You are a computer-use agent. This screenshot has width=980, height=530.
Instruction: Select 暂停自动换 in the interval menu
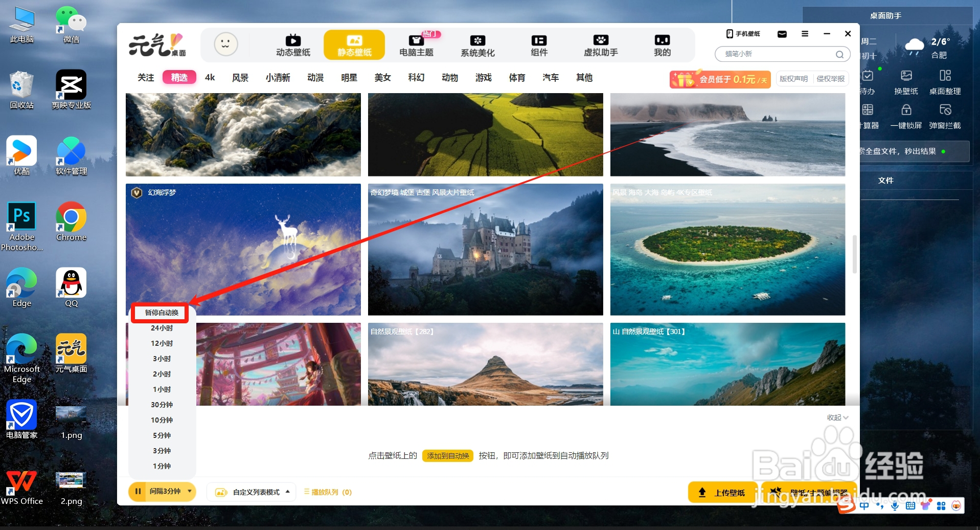(x=162, y=313)
